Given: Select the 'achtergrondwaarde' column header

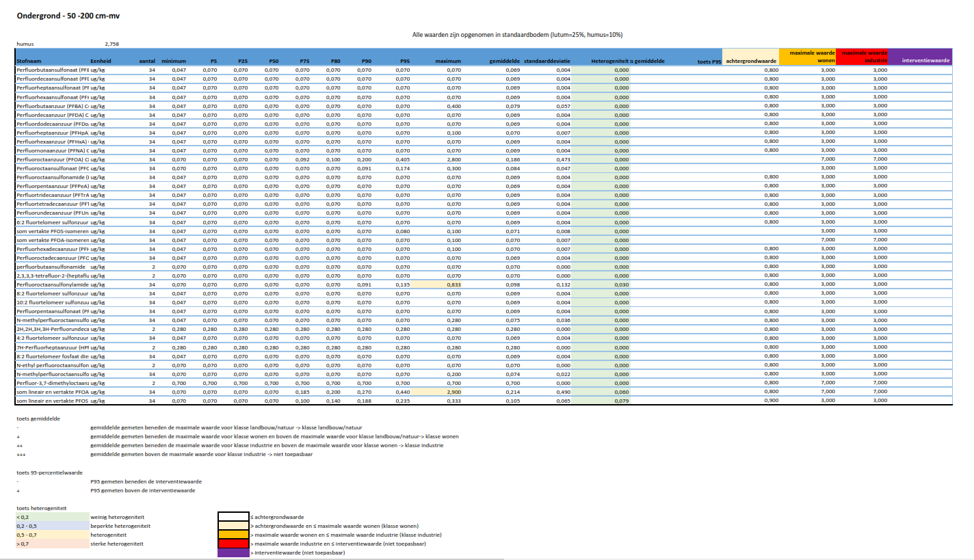Looking at the screenshot, I should pyautogui.click(x=750, y=62).
